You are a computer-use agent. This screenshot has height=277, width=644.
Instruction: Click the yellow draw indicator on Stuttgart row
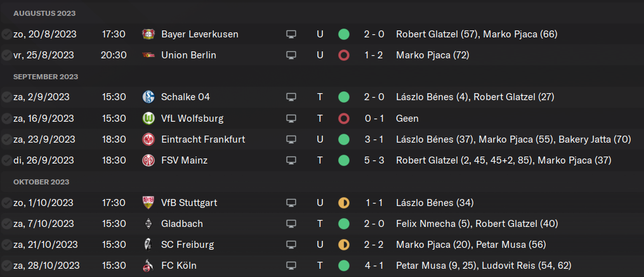point(344,203)
